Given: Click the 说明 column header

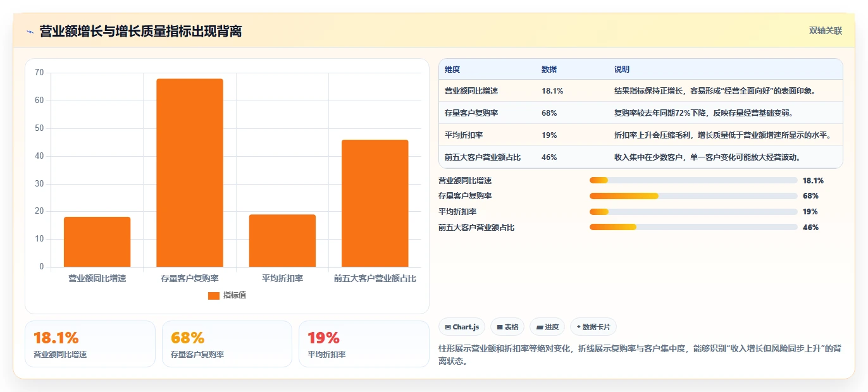Looking at the screenshot, I should tap(622, 70).
